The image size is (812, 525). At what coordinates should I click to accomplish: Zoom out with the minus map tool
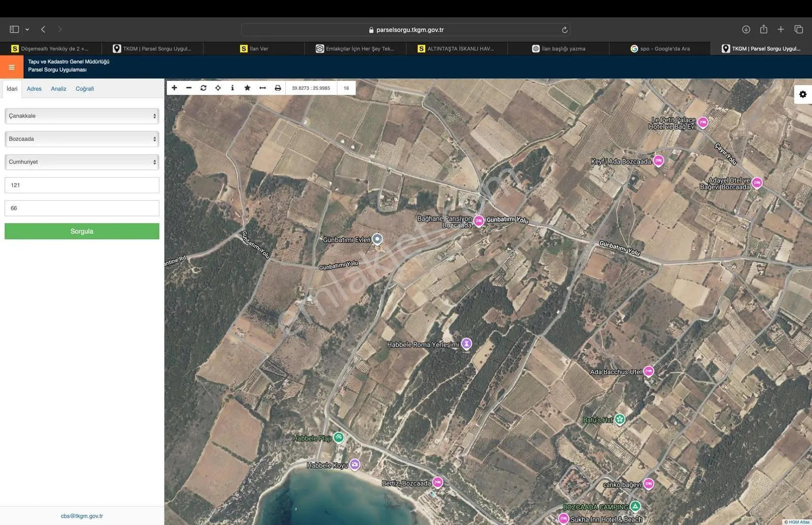(x=189, y=88)
